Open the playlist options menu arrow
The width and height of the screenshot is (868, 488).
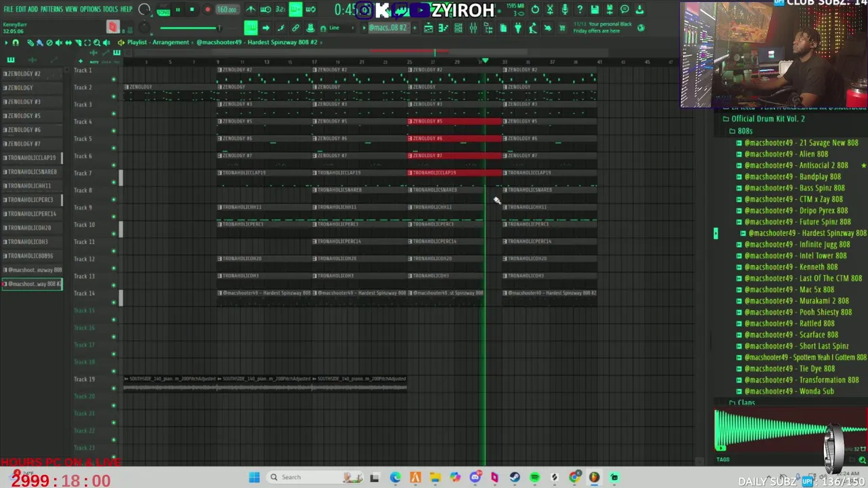pos(6,42)
